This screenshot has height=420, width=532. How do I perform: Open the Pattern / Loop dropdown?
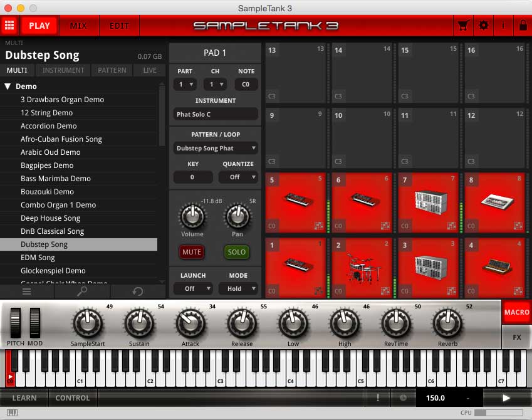[216, 149]
